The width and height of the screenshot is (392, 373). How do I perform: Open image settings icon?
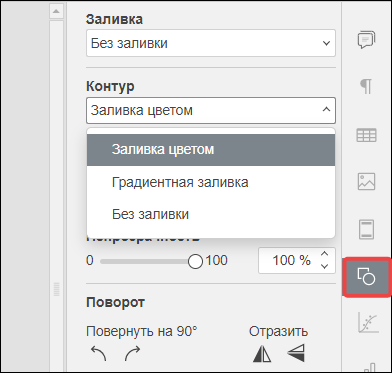coord(366,182)
